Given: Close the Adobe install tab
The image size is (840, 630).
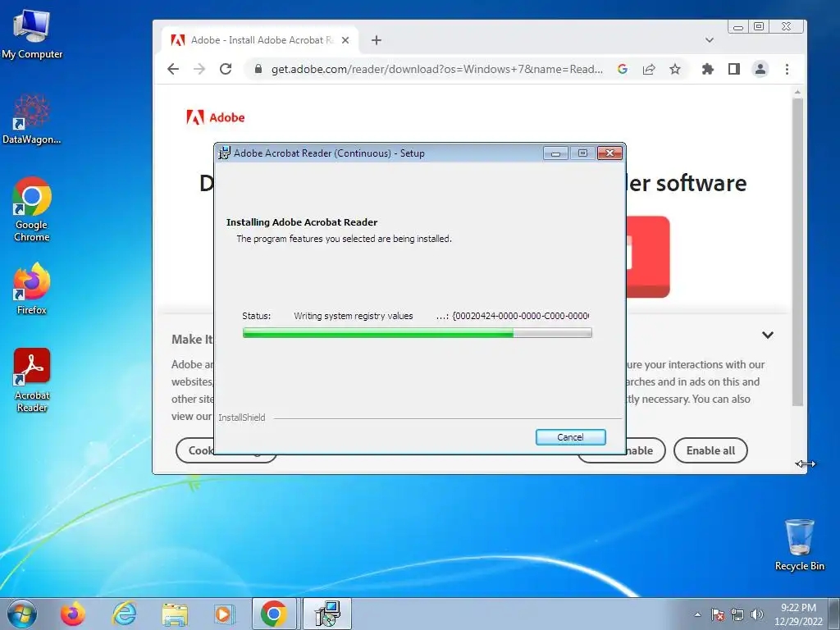Looking at the screenshot, I should 345,40.
